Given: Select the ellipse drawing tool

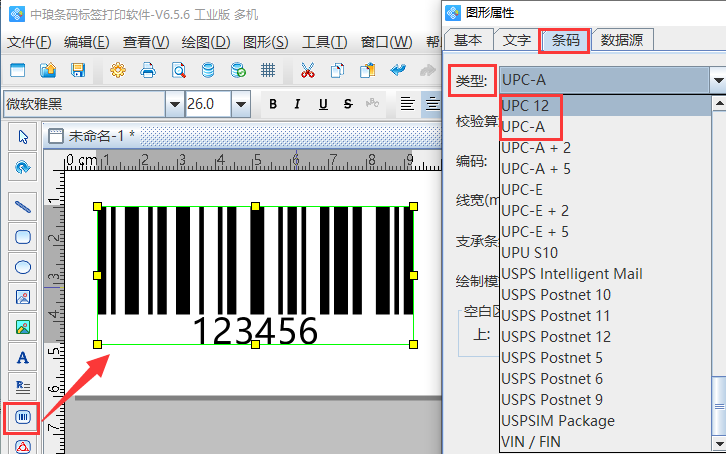Looking at the screenshot, I should coord(23,267).
